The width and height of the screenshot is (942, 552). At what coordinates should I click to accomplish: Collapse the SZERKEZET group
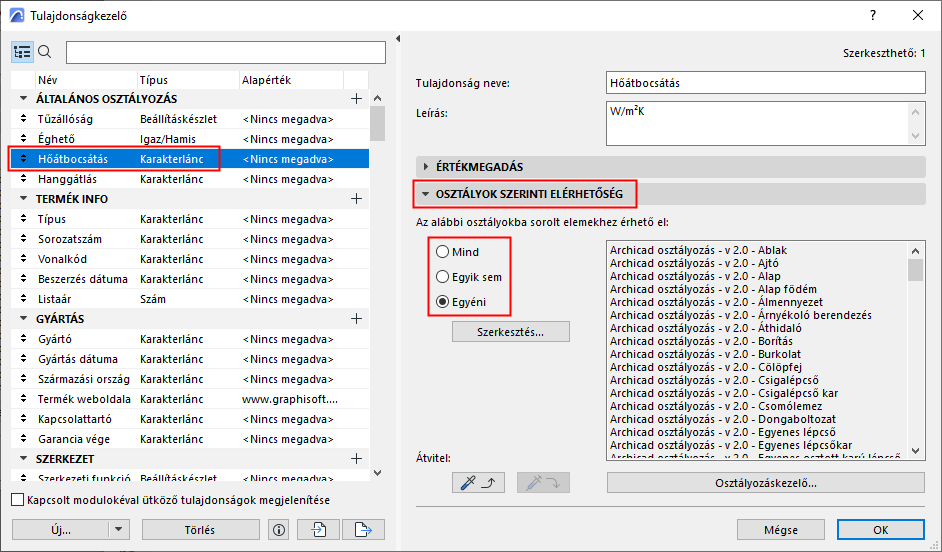[23, 459]
